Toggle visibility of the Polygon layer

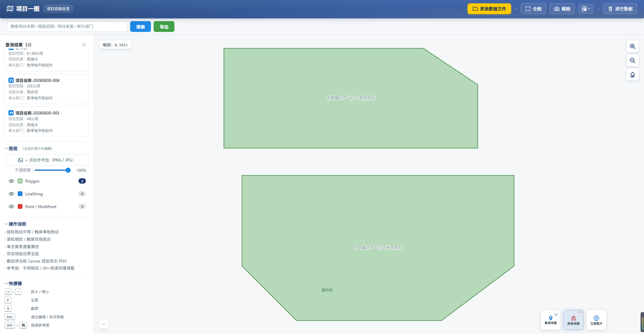[11, 181]
